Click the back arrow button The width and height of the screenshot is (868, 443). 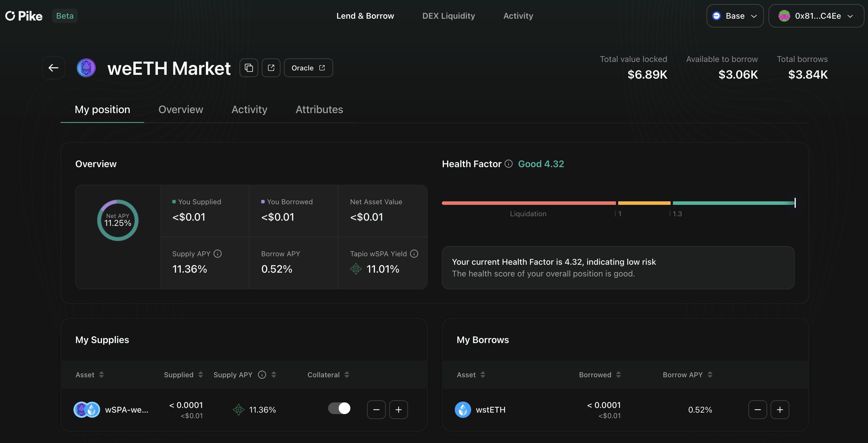click(x=53, y=68)
